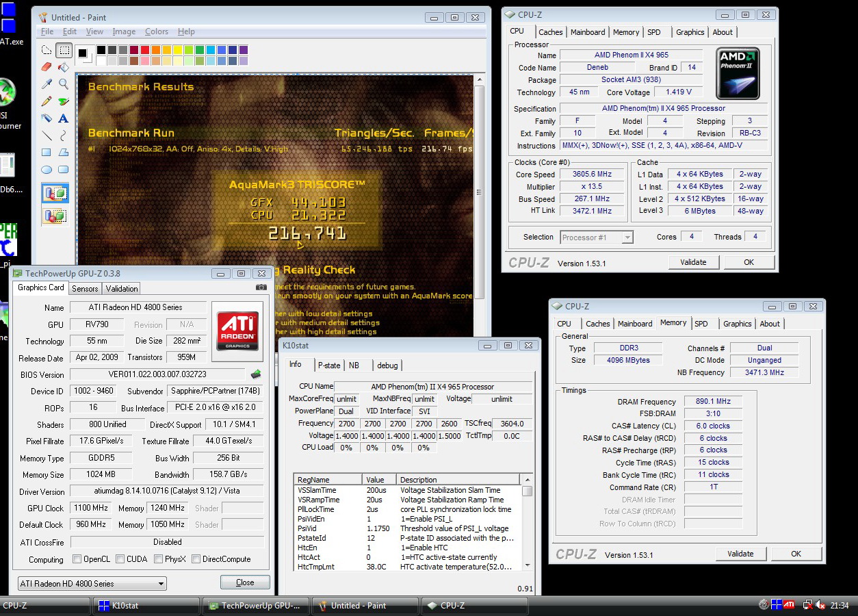Select the Curve tool in Paint
This screenshot has width=858, height=616.
point(64,136)
